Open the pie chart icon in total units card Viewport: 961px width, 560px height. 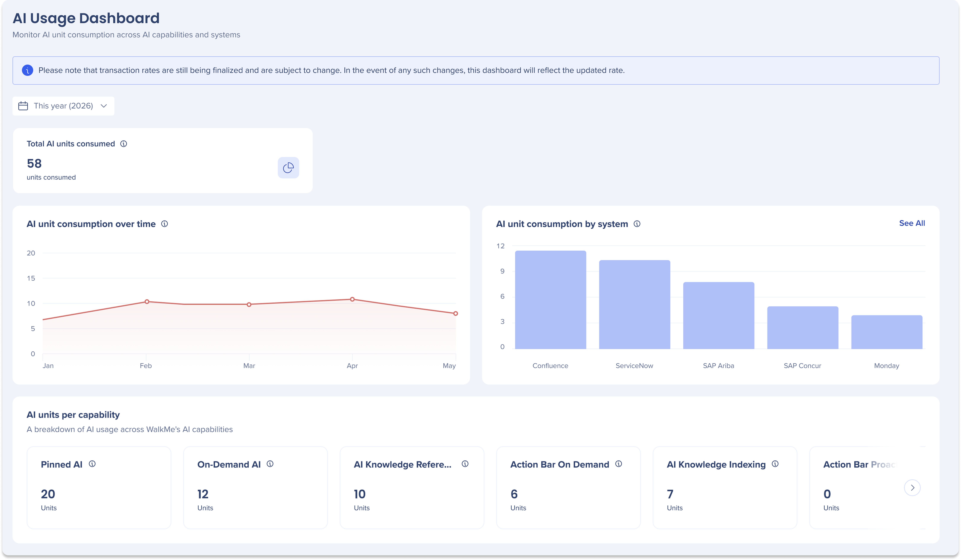288,167
